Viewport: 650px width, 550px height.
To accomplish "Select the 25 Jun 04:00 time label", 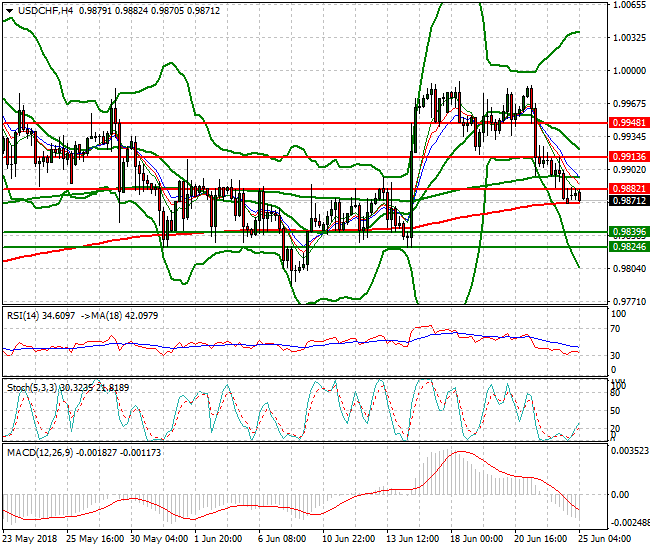I will pyautogui.click(x=604, y=539).
